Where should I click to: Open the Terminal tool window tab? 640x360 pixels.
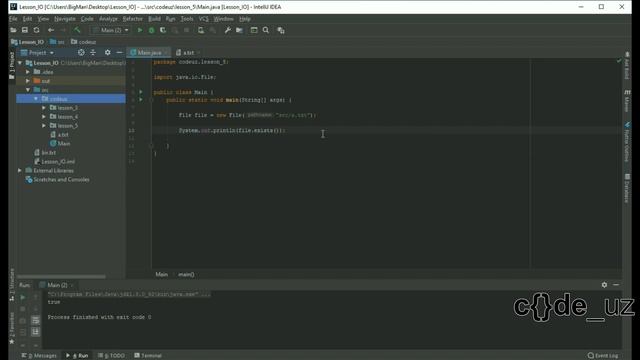point(148,356)
